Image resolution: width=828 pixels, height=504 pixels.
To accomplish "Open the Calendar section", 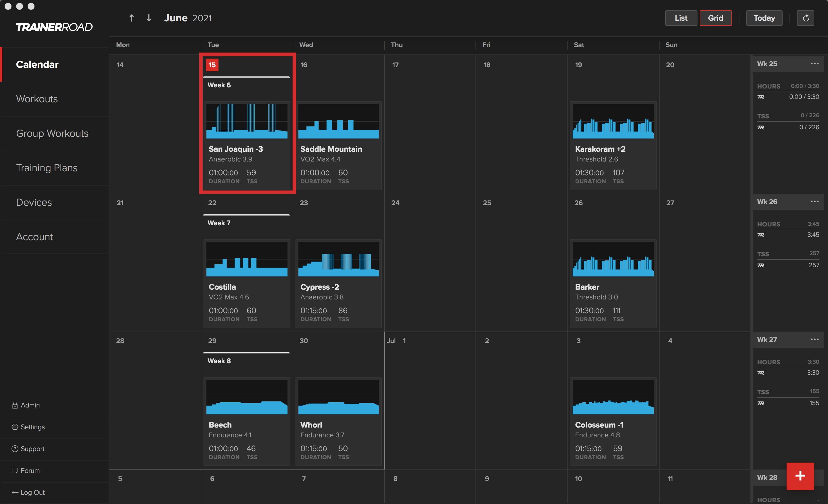I will (54, 64).
